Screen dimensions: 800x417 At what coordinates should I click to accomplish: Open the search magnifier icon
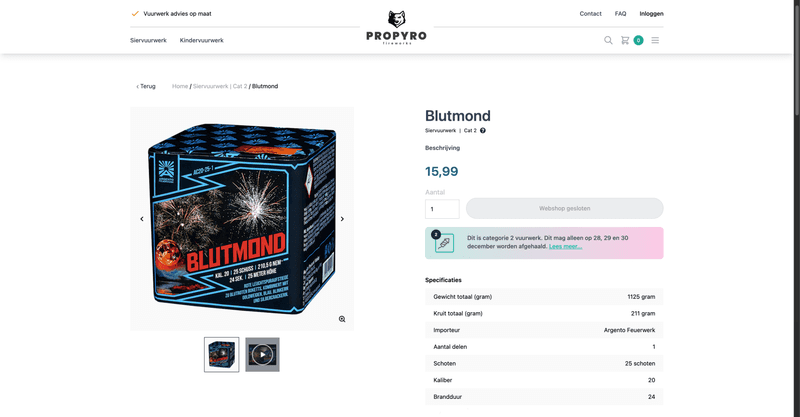pyautogui.click(x=608, y=40)
